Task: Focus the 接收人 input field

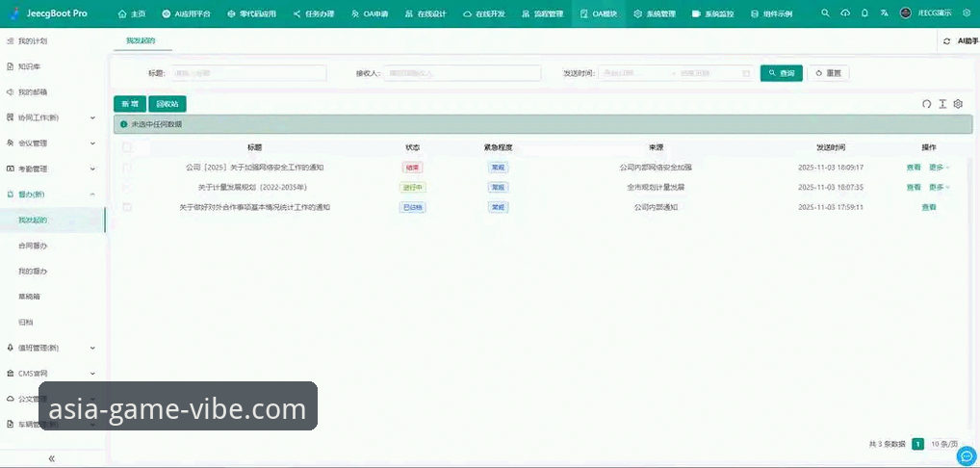Action: point(462,73)
